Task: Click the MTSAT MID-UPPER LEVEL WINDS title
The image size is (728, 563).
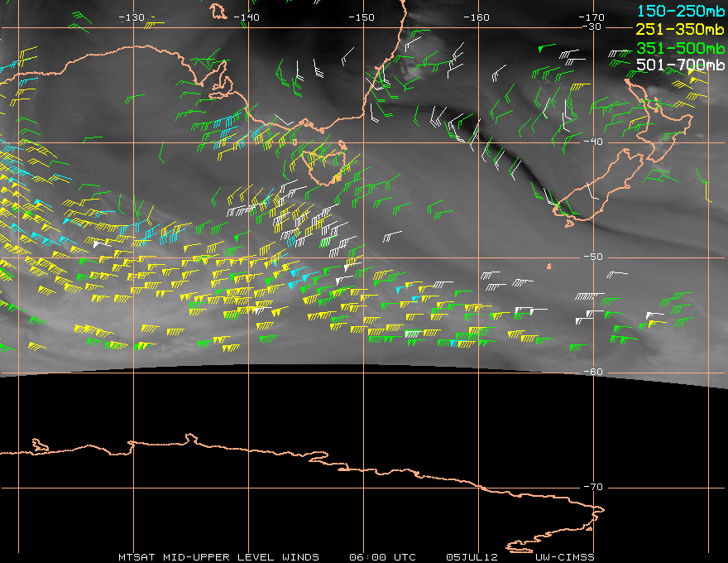Action: click(x=218, y=556)
